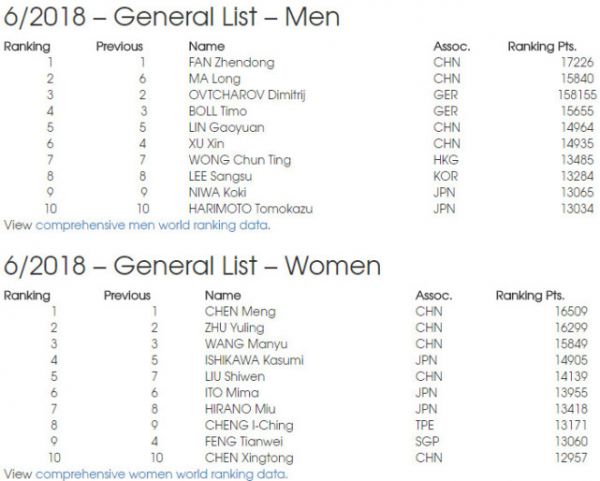The height and width of the screenshot is (481, 600).
Task: Select FAN Zhendong name in men's list
Action: [x=232, y=62]
